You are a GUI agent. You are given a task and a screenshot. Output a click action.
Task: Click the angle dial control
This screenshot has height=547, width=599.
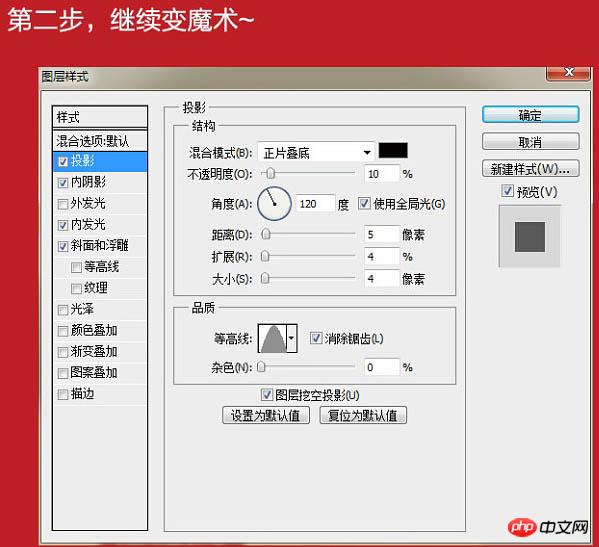click(x=274, y=204)
